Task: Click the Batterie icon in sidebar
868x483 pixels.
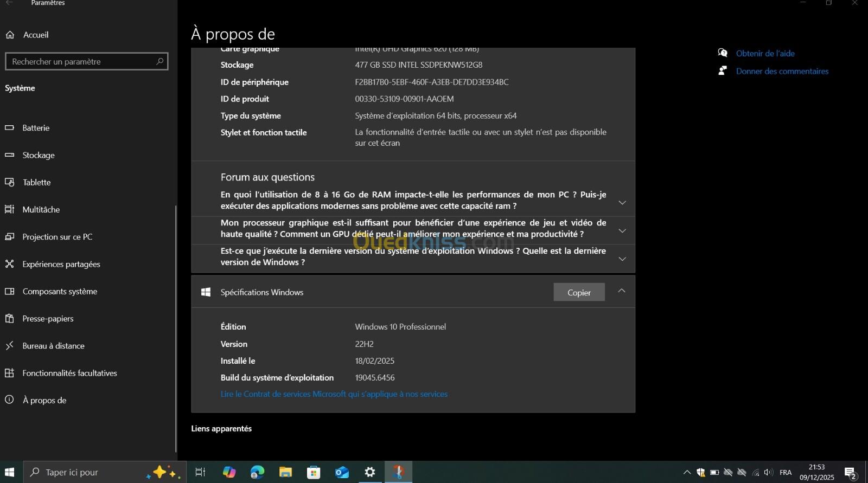Action: click(x=10, y=128)
